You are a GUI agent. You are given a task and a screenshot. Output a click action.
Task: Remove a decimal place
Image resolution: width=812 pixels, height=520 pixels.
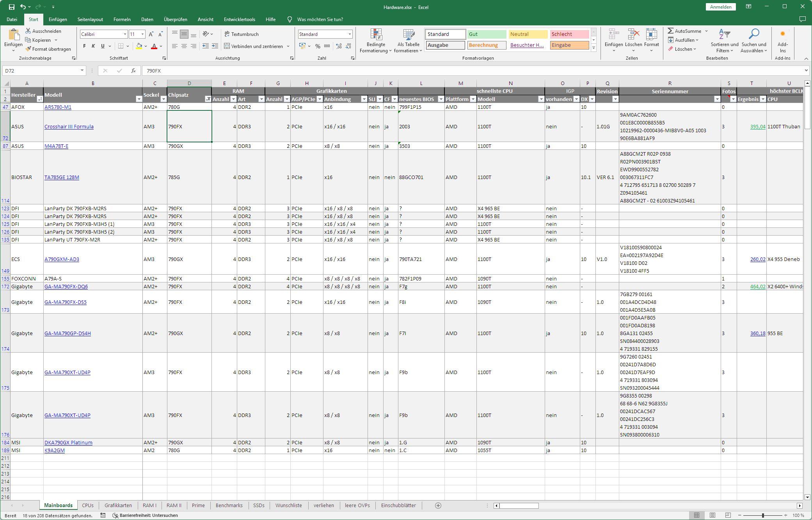348,46
